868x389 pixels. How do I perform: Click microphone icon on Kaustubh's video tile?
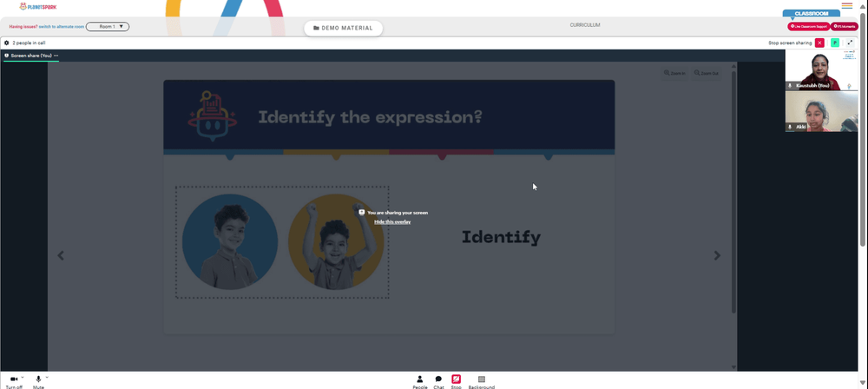[790, 85]
